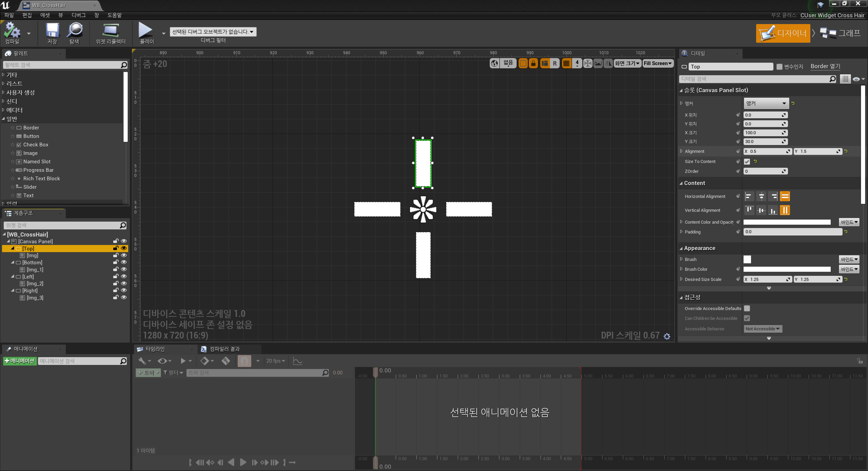
Task: Select center horizontal alignment icon
Action: 761,196
